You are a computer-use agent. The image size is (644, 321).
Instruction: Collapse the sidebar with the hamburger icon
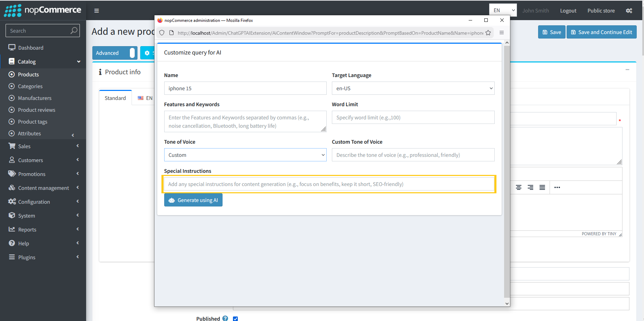click(97, 10)
